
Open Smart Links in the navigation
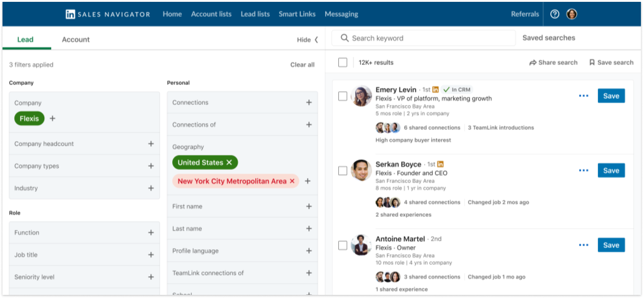[x=297, y=14]
